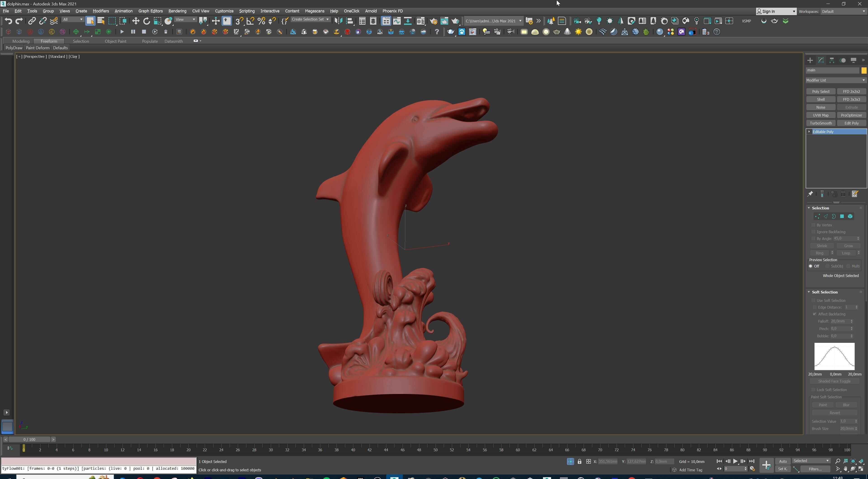Viewport: 868px width, 479px height.
Task: Click Remove modifier trash icon
Action: 843,194
